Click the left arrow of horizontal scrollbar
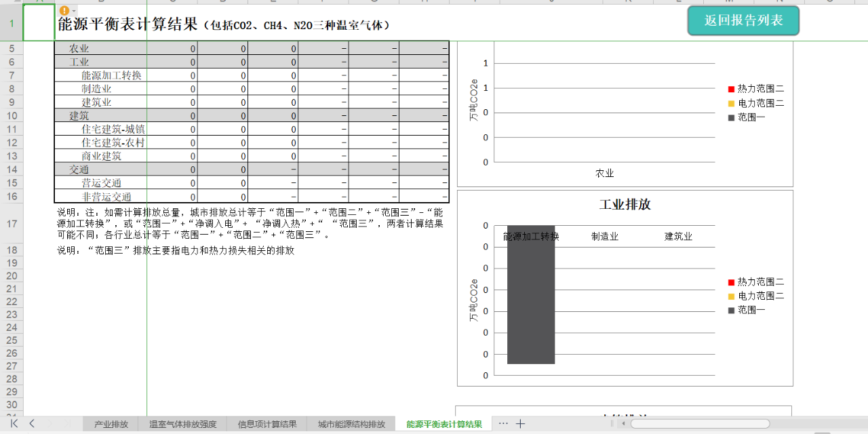Screen dimensions: 868x434 625,424
